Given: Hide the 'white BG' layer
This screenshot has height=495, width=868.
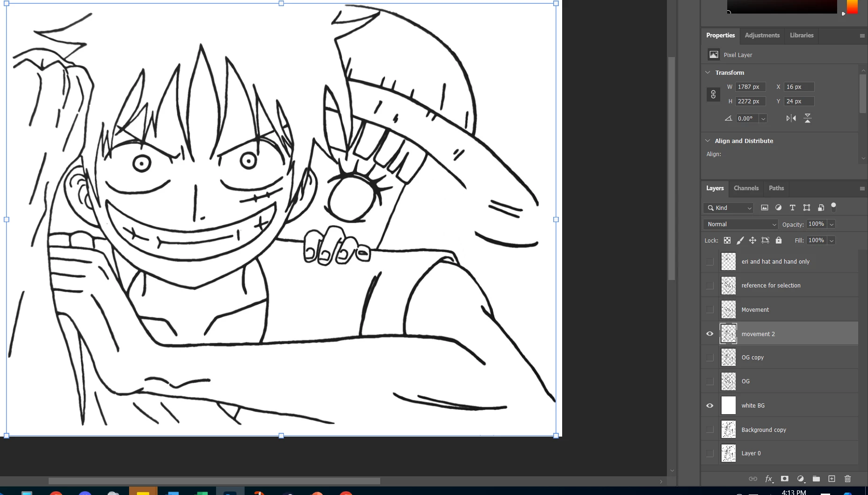Looking at the screenshot, I should pyautogui.click(x=710, y=406).
